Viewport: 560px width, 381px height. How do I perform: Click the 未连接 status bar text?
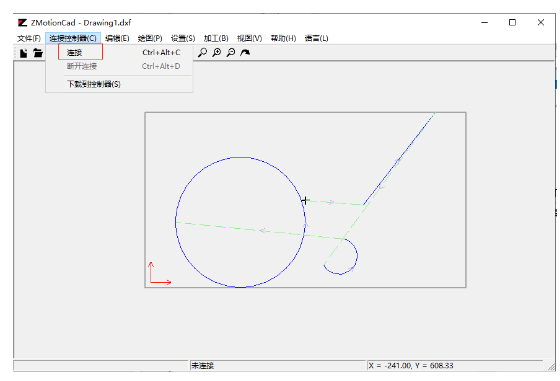click(202, 366)
